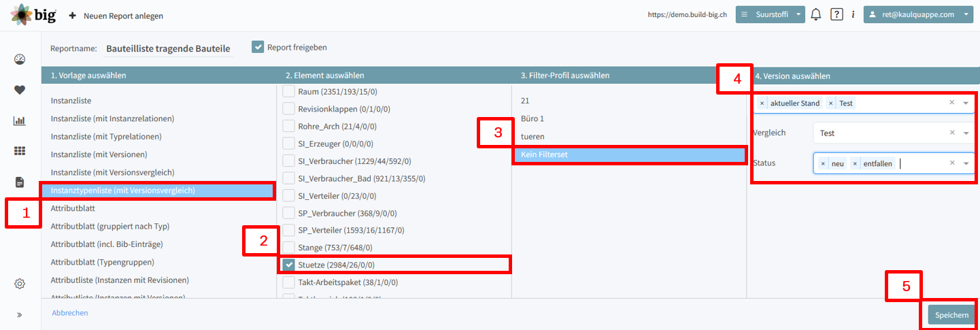Click into the Status tag input field
The width and height of the screenshot is (980, 330).
[x=894, y=164]
